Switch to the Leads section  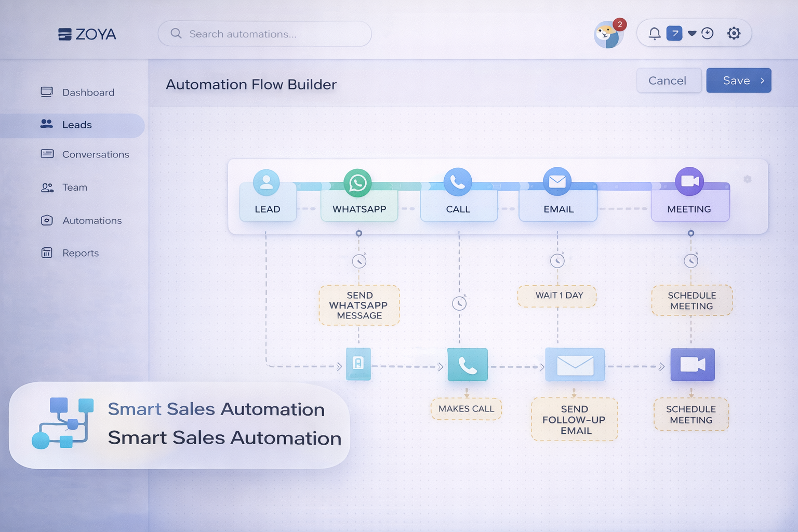(77, 125)
